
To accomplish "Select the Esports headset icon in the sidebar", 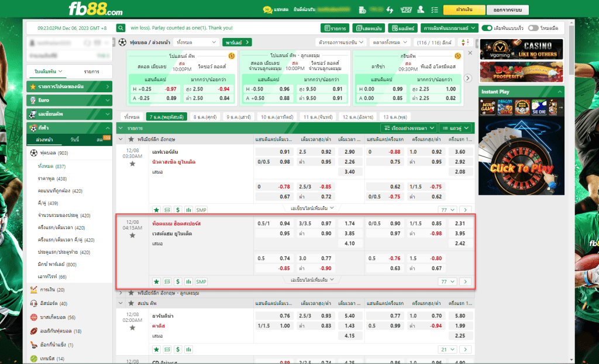I will pos(33,303).
